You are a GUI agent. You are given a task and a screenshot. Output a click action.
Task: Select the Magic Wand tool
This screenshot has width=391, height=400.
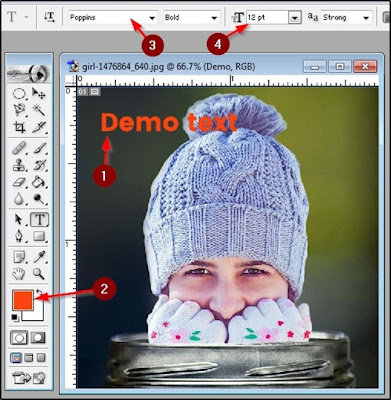click(x=39, y=110)
